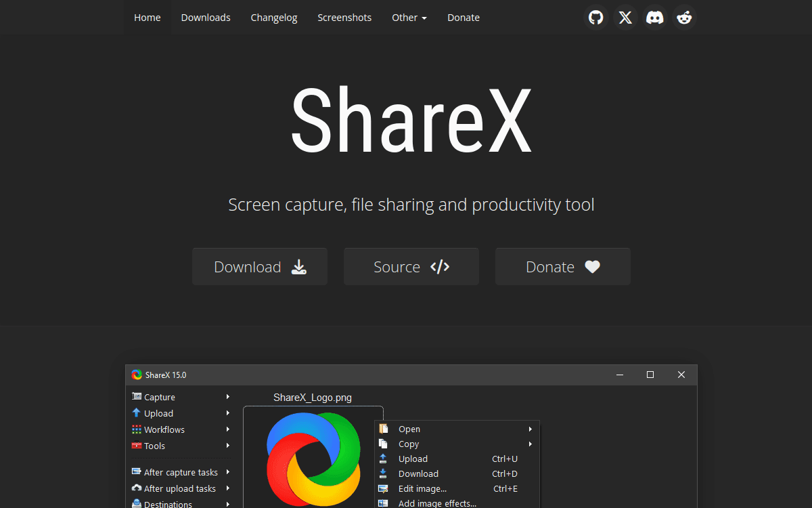
Task: Expand the Copy submenu arrow
Action: 531,444
